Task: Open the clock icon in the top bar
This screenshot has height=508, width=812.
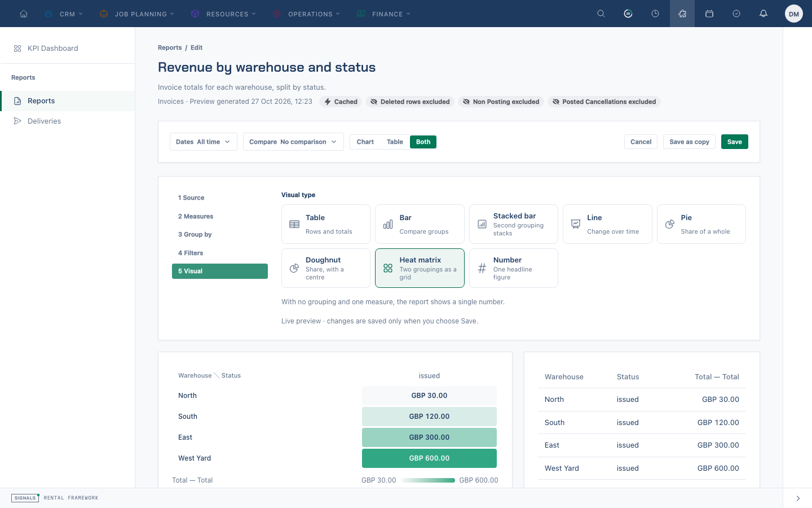Action: (x=655, y=14)
